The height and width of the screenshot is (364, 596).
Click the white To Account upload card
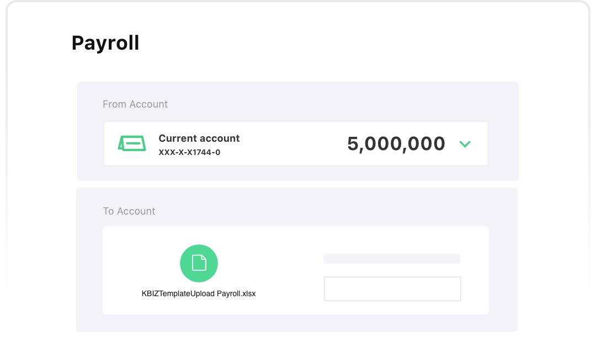click(276, 243)
